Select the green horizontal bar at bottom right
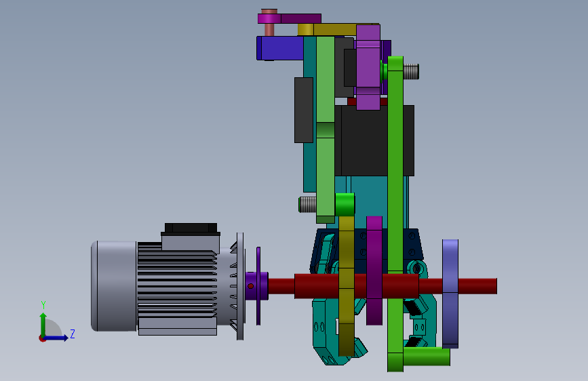 (x=427, y=356)
